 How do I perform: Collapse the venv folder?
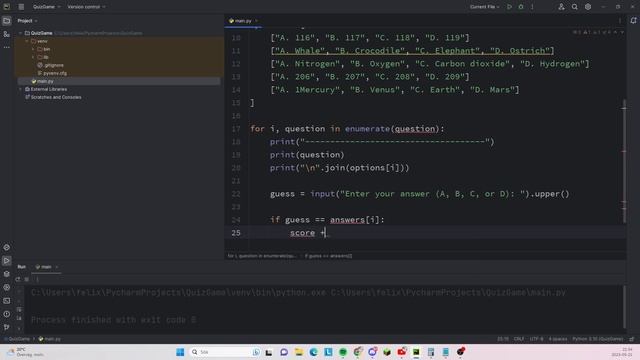pyautogui.click(x=27, y=41)
